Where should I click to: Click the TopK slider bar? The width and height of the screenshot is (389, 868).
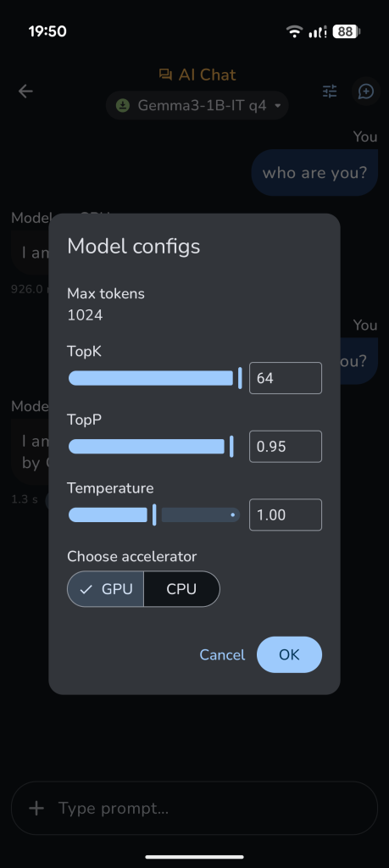154,378
